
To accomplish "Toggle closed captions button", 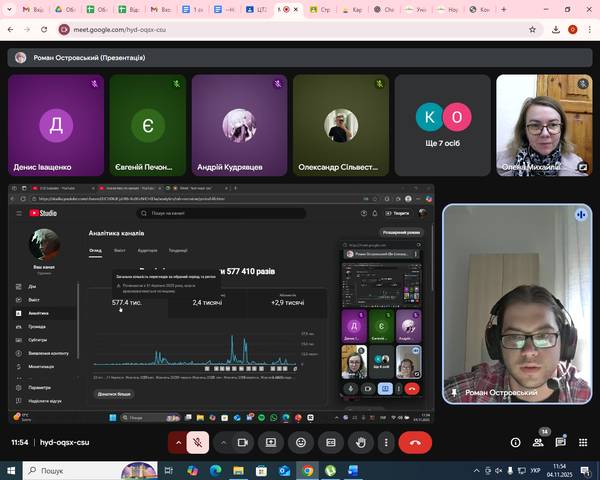I will [331, 442].
